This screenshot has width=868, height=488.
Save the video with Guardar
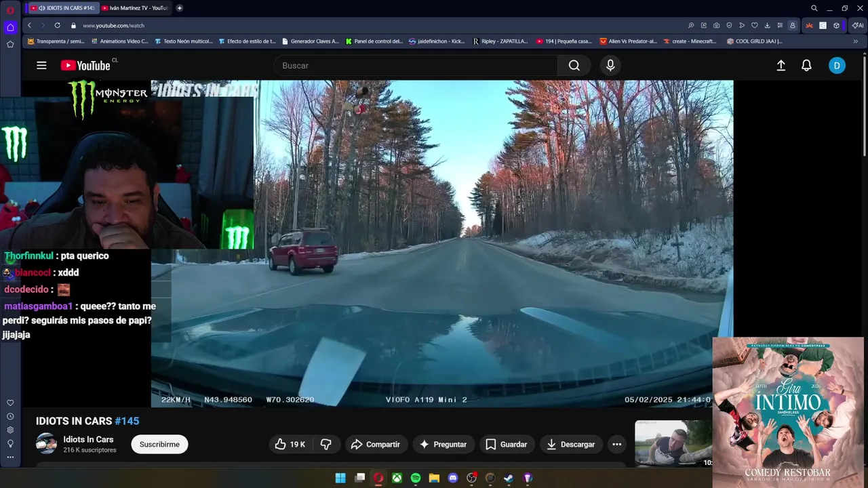(507, 445)
